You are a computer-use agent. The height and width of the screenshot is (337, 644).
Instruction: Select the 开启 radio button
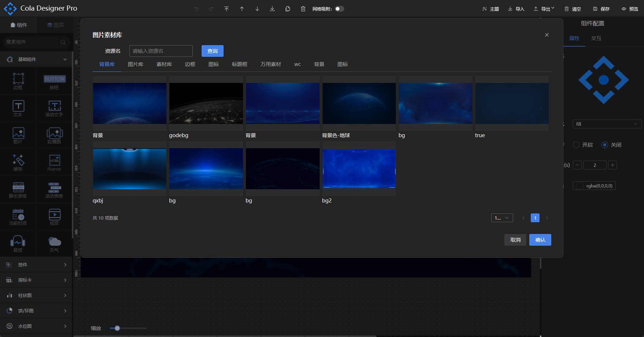[576, 145]
